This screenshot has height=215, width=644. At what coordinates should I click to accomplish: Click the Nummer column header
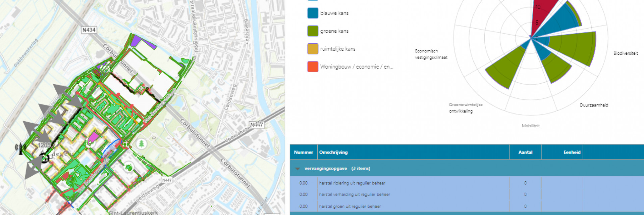tap(303, 152)
